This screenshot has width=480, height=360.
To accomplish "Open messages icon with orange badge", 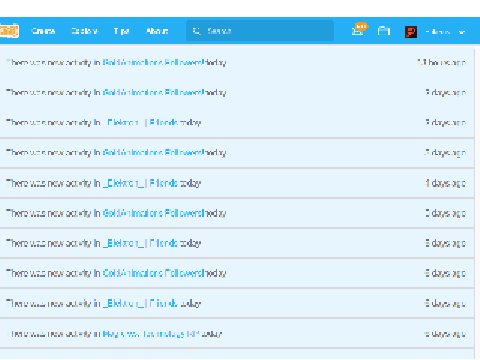I will 359,30.
